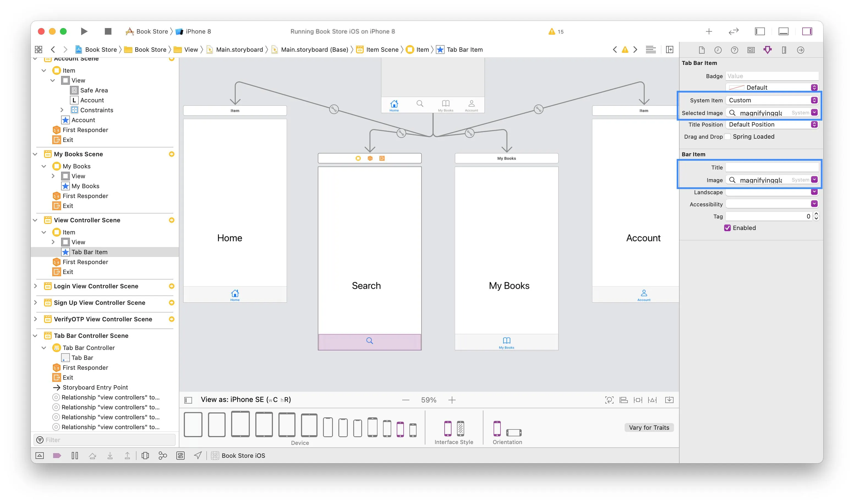This screenshot has height=504, width=854.
Task: Click the Run (play) button
Action: coord(84,31)
